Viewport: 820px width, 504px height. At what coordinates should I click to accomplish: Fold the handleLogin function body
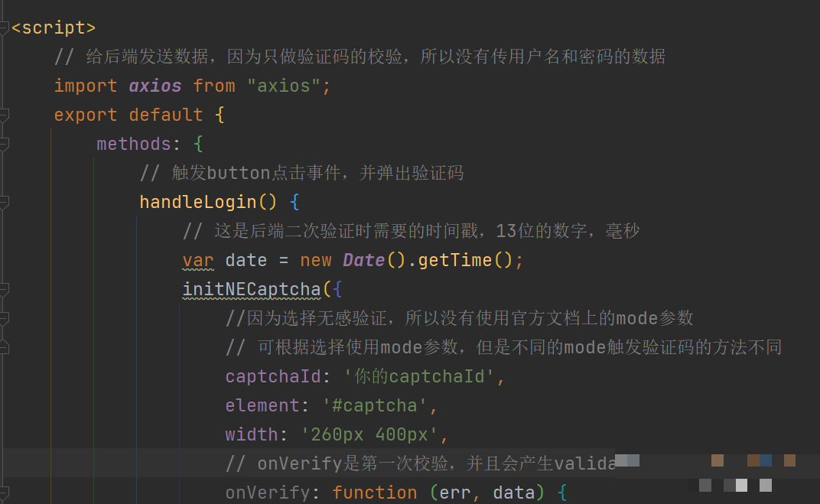5,203
